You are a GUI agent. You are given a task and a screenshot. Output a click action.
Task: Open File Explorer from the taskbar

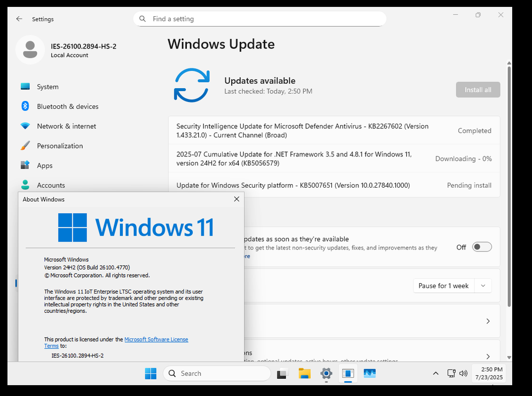coord(304,373)
